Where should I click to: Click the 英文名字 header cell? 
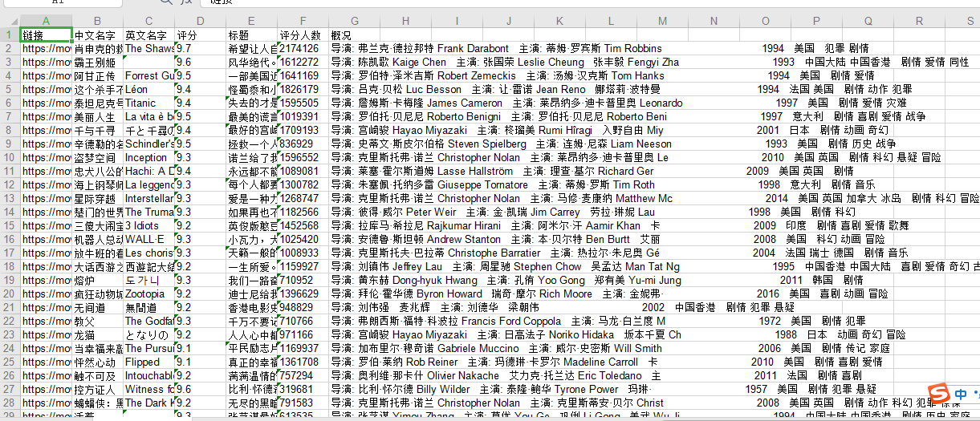[148, 35]
